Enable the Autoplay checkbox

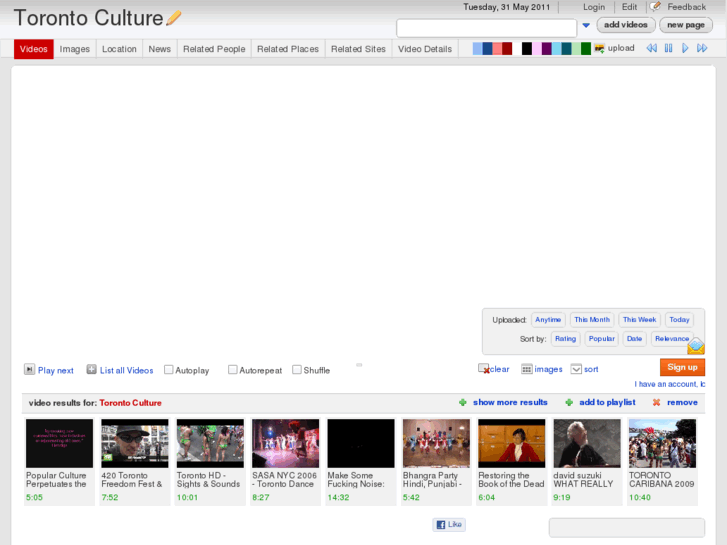pos(169,370)
